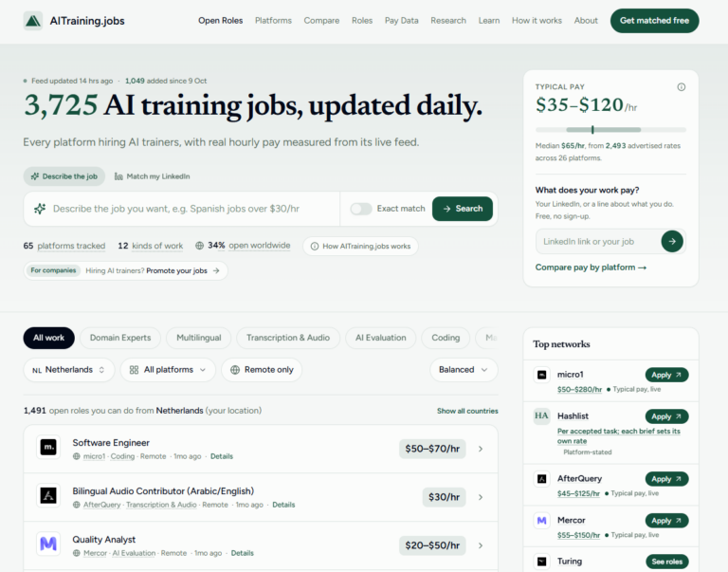Open Details link for Bilingual Audio Contributor

283,505
